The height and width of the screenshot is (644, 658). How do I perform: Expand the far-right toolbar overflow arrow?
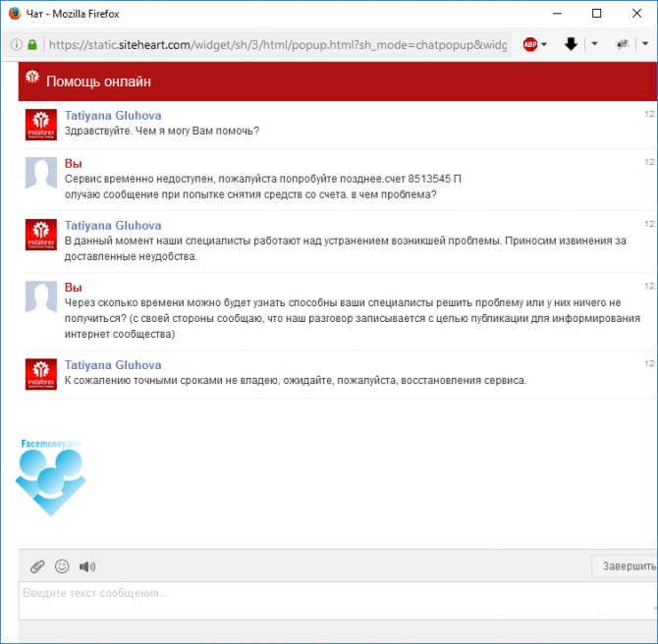(x=645, y=43)
